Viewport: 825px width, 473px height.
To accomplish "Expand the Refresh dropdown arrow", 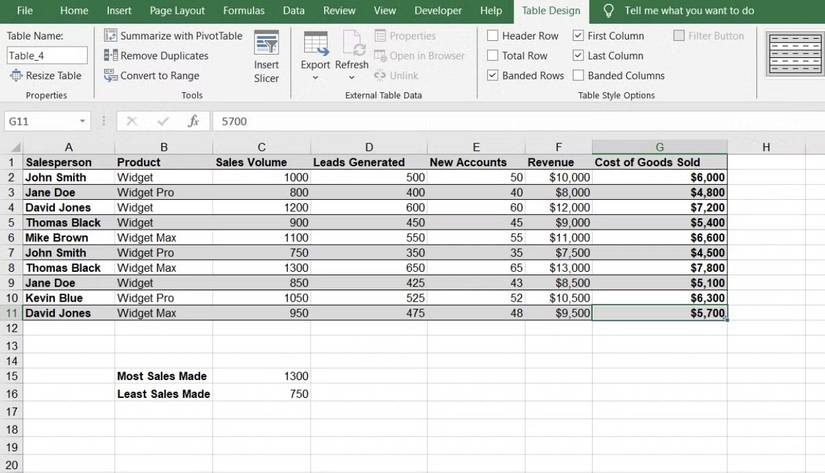I will [352, 78].
